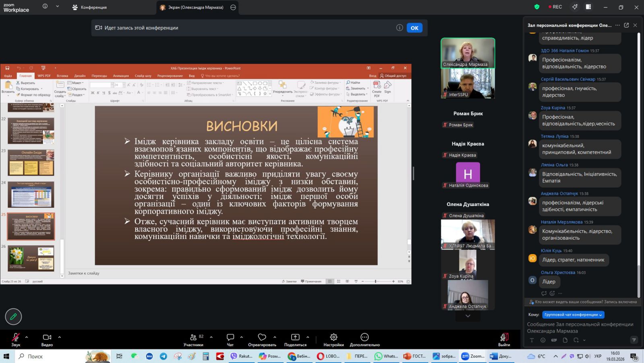
Task: Open the Zoom Settings gear
Action: [x=333, y=337]
